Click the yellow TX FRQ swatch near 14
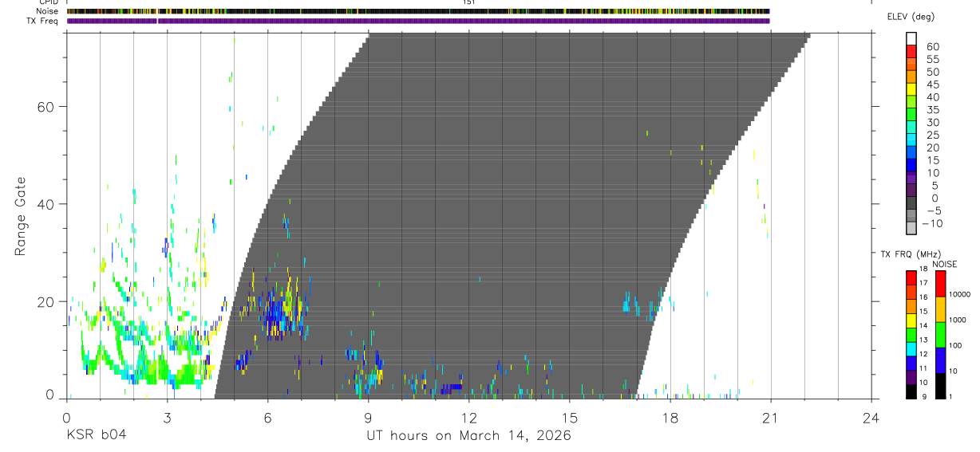The height and width of the screenshot is (452, 980). point(911,320)
